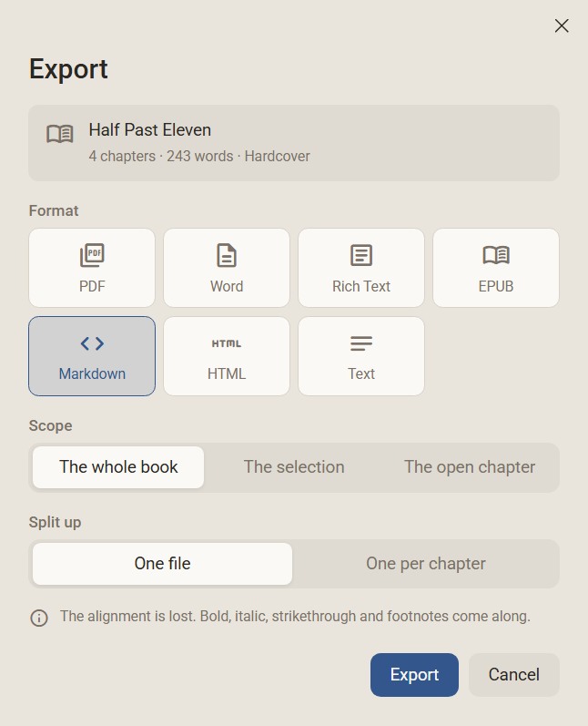Click the info icon next to the alignment note
The width and height of the screenshot is (588, 726).
coord(39,619)
